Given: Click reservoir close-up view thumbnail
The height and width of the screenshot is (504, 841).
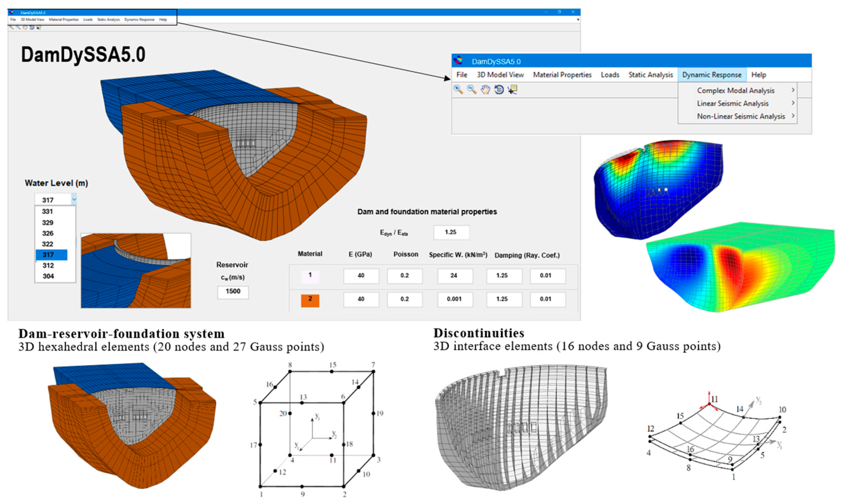Looking at the screenshot, I should pos(136,271).
